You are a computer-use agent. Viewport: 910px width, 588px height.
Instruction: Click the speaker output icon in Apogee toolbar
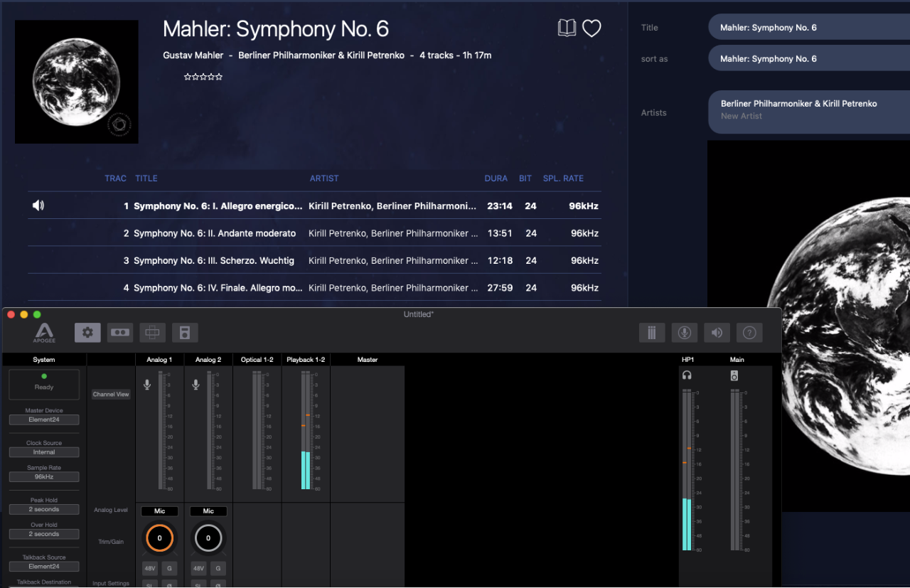(x=717, y=332)
